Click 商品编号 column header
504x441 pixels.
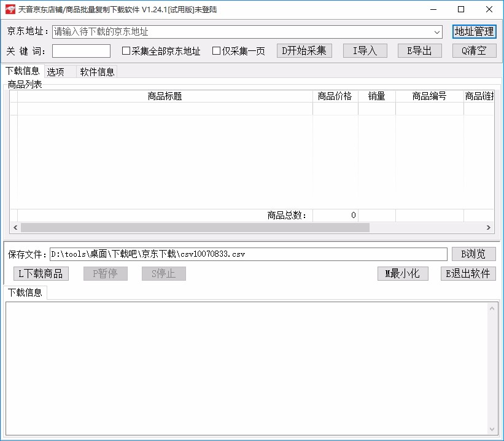(430, 96)
